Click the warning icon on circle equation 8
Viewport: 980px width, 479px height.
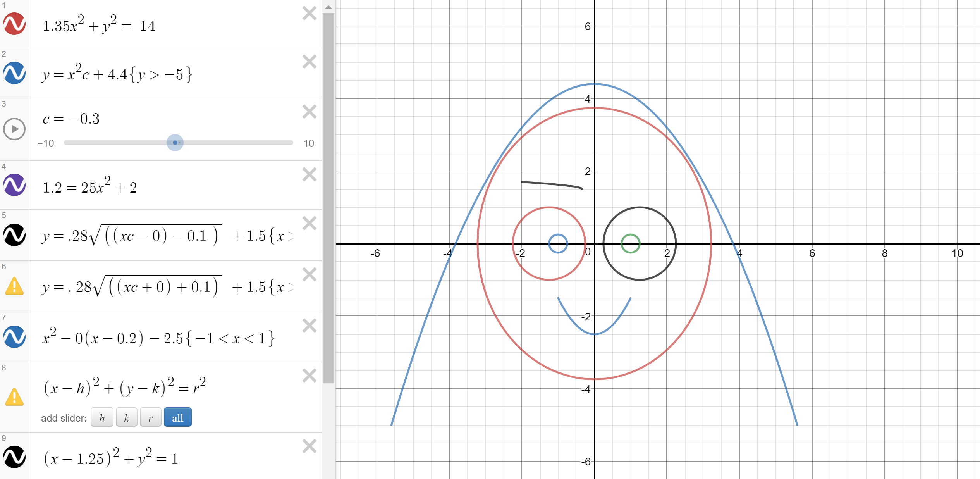tap(14, 397)
